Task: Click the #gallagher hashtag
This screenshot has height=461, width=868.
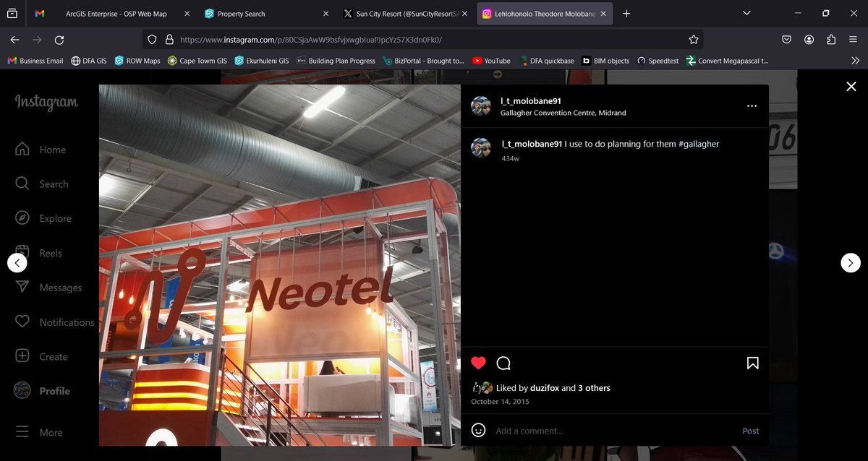Action: [699, 144]
